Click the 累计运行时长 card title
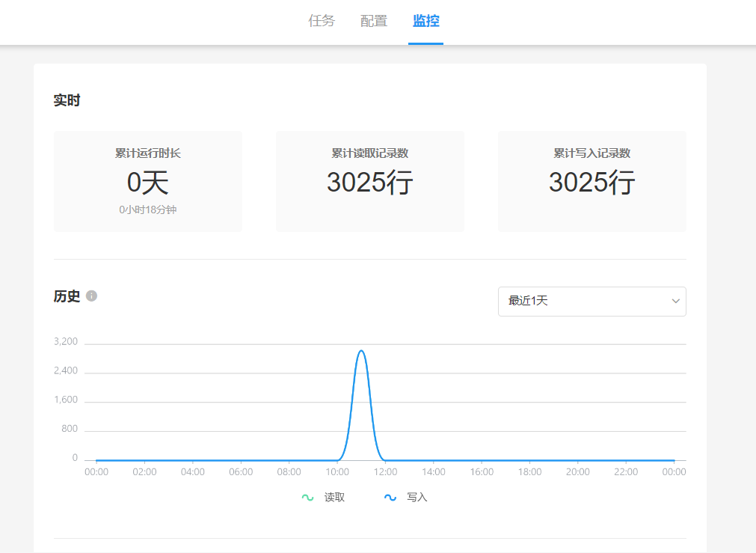 click(x=148, y=153)
